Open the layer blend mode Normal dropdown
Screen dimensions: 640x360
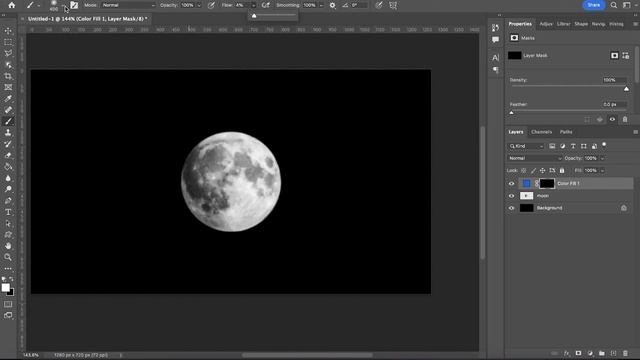pos(535,158)
